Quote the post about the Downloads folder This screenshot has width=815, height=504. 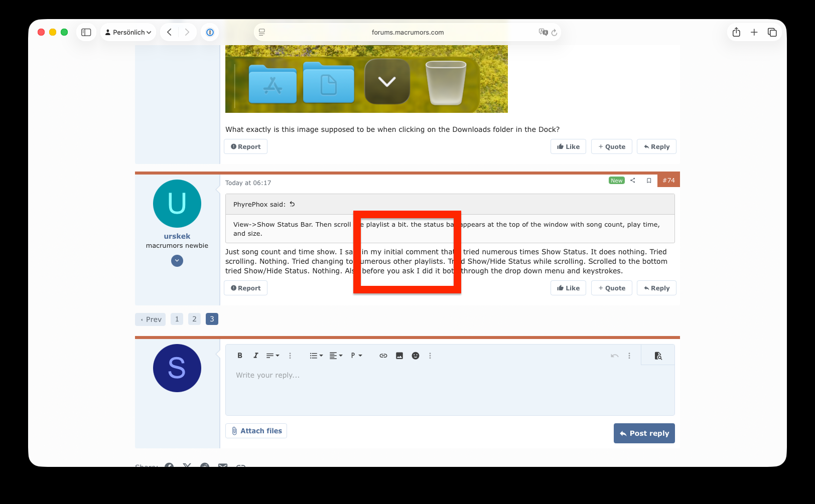coord(612,146)
